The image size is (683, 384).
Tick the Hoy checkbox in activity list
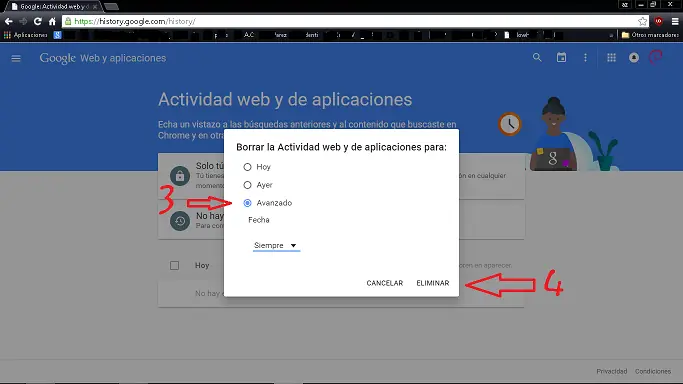click(175, 266)
